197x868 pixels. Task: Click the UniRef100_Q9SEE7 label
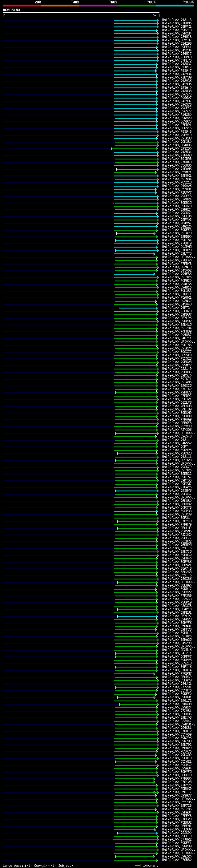pyautogui.click(x=177, y=108)
